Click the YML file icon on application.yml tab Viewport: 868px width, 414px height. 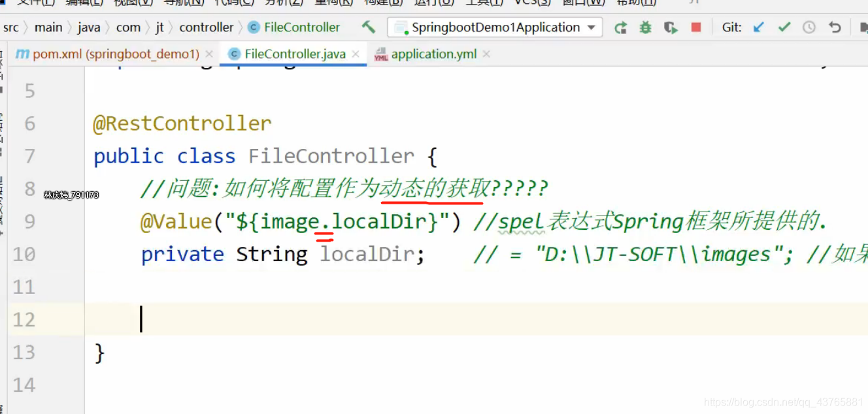click(381, 55)
